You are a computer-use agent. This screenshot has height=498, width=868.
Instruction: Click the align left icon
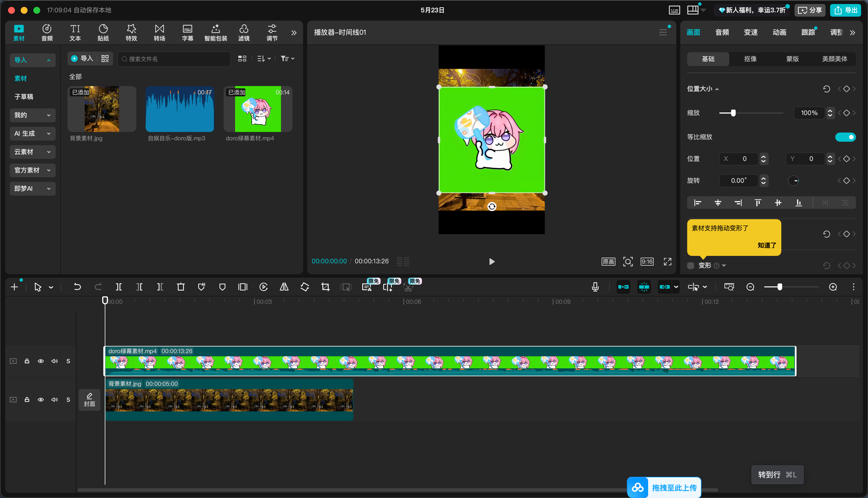coord(697,203)
